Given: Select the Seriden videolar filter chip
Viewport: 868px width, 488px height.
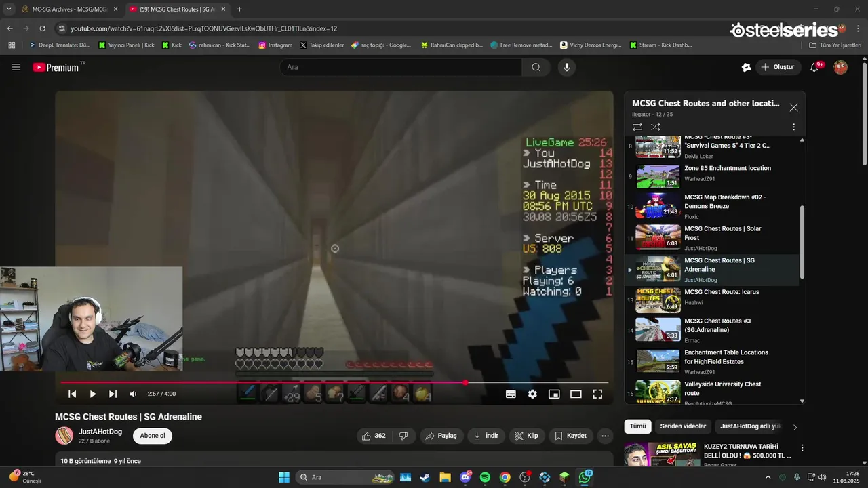Looking at the screenshot, I should (683, 426).
